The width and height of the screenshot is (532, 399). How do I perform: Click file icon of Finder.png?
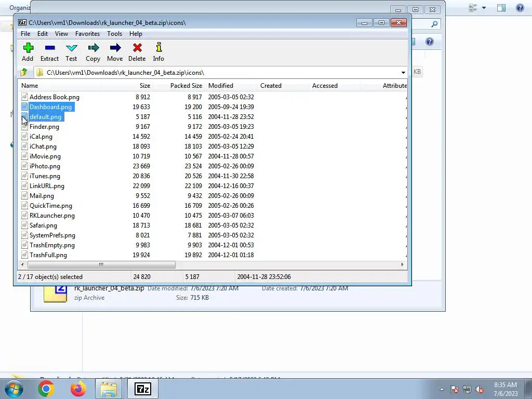click(x=24, y=126)
